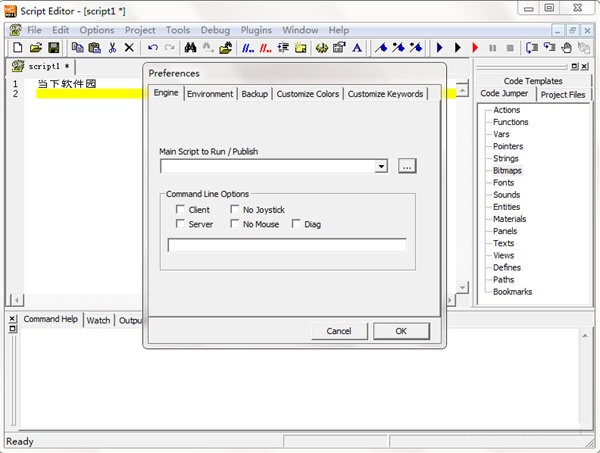The width and height of the screenshot is (600, 453).
Task: Select Bookmarks in Code Jumper tree
Action: pos(513,292)
